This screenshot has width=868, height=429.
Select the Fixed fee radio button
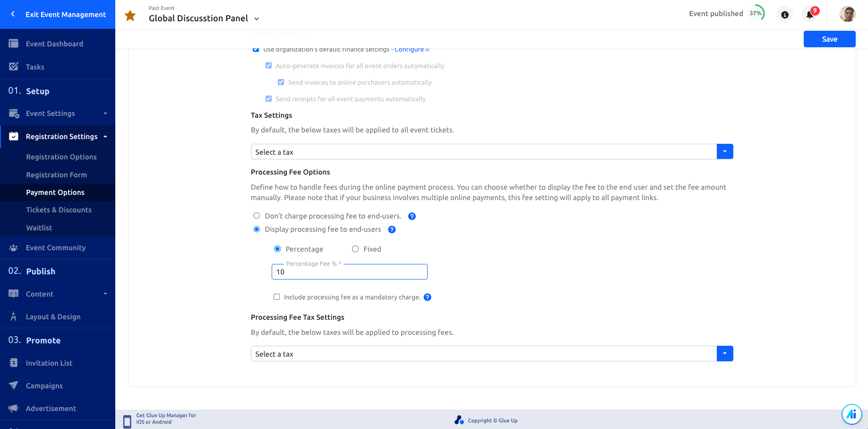click(x=355, y=249)
